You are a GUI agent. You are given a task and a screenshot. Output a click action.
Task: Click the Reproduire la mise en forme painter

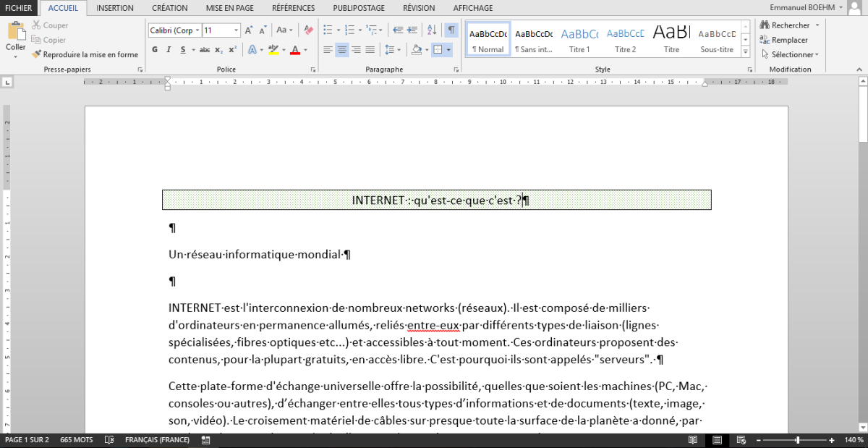pos(85,54)
